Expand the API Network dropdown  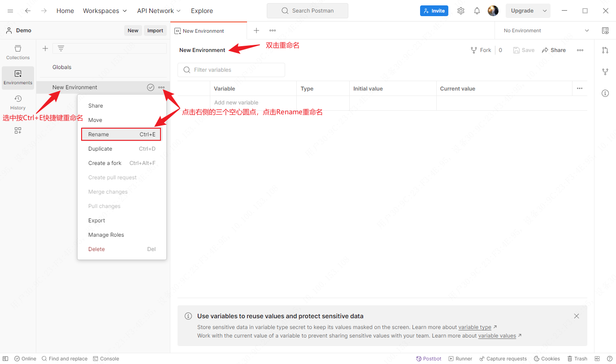coord(159,11)
